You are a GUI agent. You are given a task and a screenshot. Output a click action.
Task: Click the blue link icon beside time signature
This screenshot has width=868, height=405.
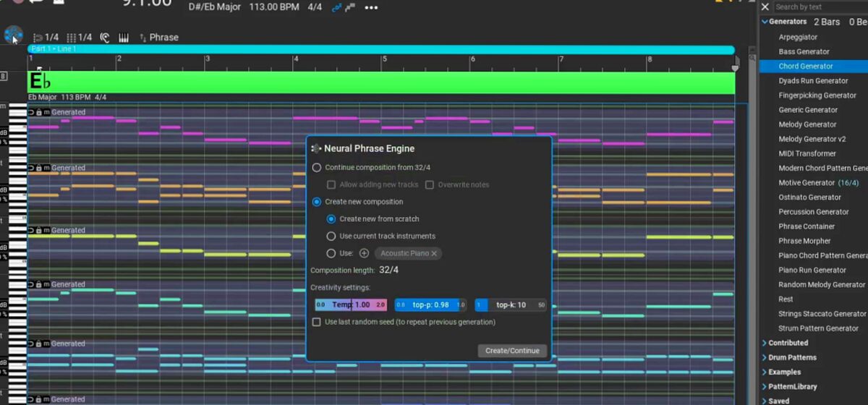(x=336, y=8)
